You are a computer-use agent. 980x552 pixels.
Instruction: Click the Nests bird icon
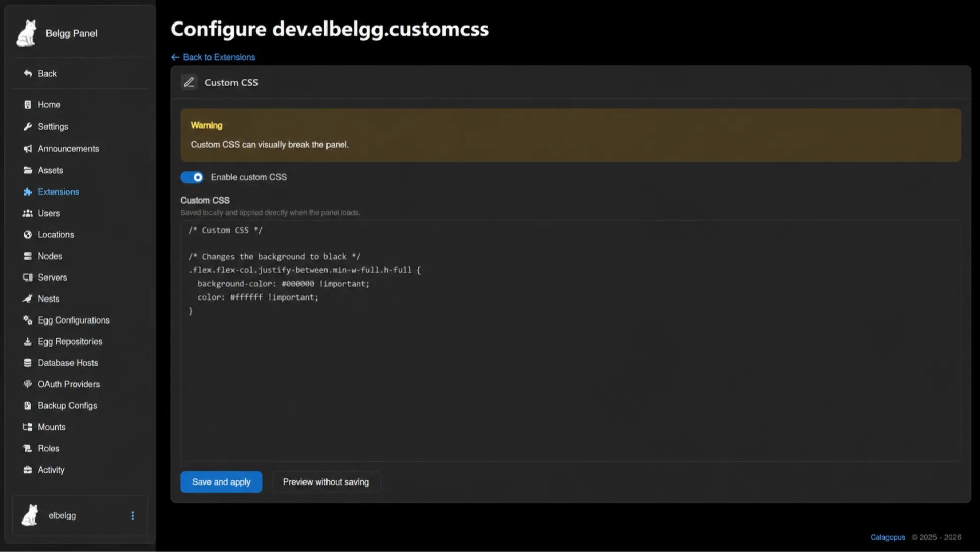pyautogui.click(x=28, y=299)
